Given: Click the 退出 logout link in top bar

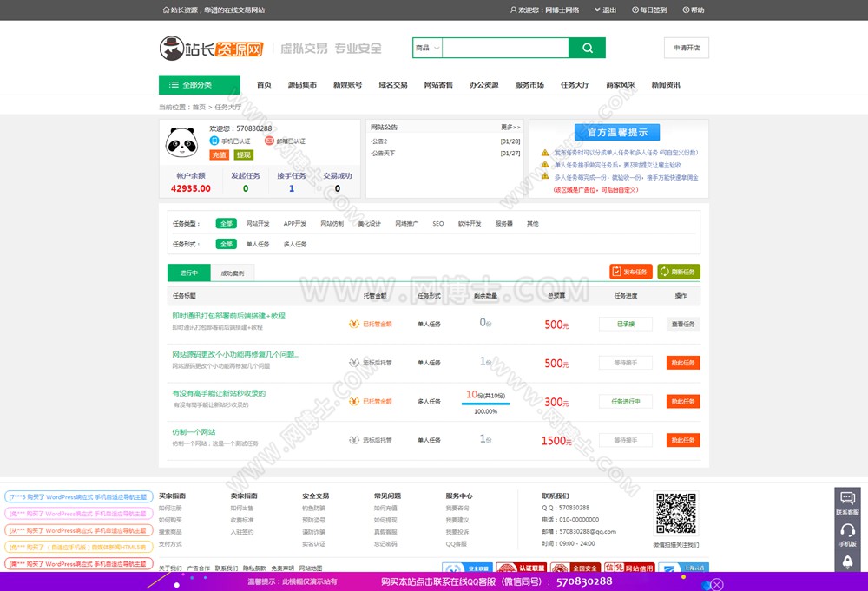Looking at the screenshot, I should pos(606,10).
